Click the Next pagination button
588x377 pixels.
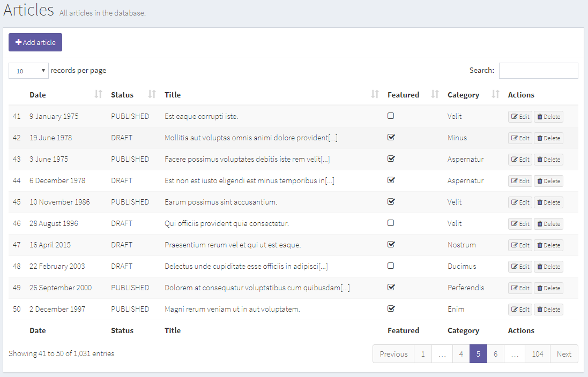564,353
